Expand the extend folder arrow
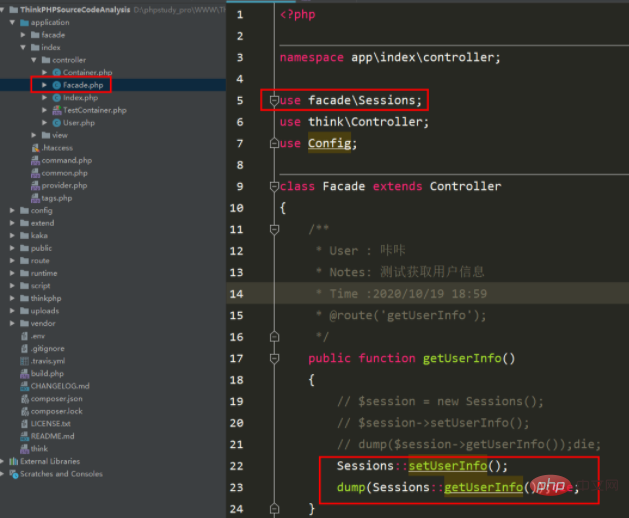The height and width of the screenshot is (518, 629). pyautogui.click(x=12, y=223)
